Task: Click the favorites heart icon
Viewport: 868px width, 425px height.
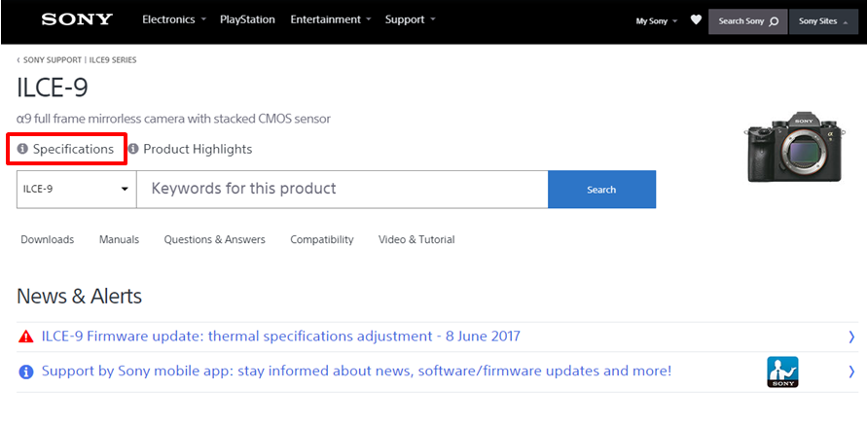Action: (x=696, y=19)
